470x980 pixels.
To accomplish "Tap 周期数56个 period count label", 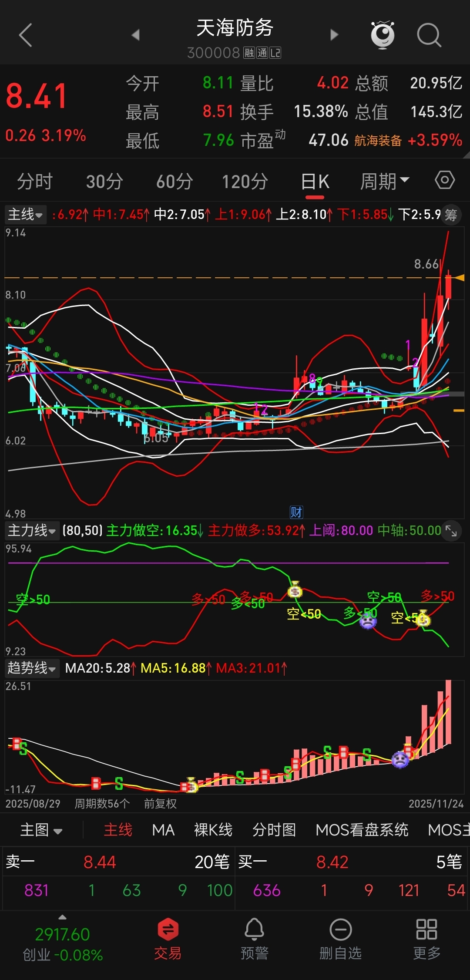I will [102, 804].
